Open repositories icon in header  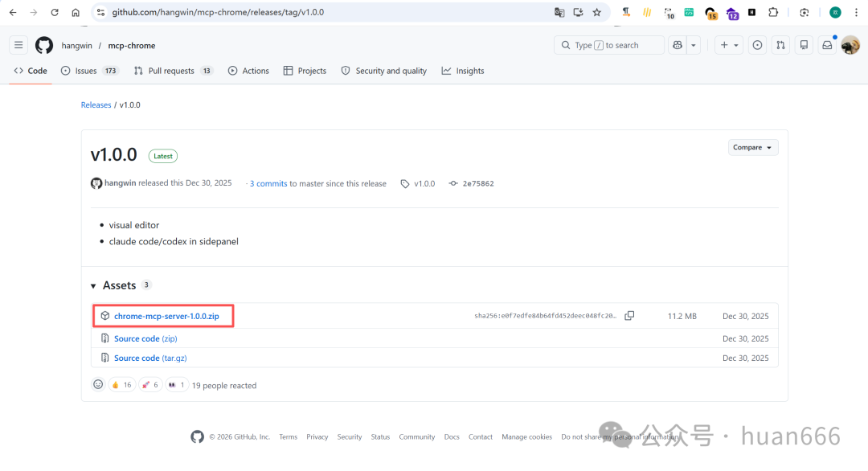click(x=804, y=45)
